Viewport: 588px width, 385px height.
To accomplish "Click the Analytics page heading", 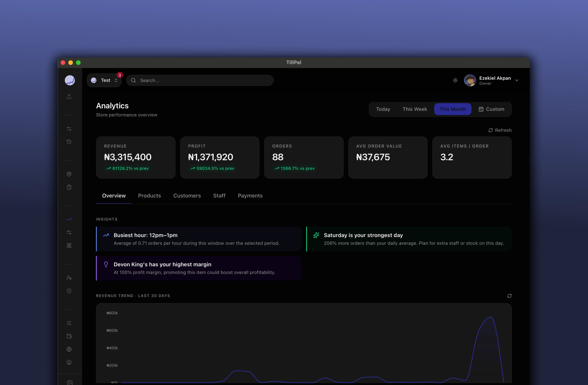I will coord(112,106).
